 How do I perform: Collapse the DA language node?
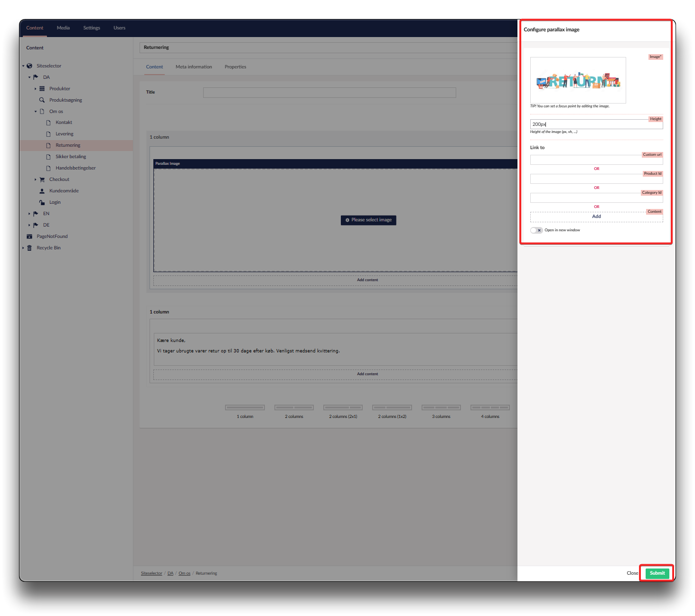click(x=29, y=77)
